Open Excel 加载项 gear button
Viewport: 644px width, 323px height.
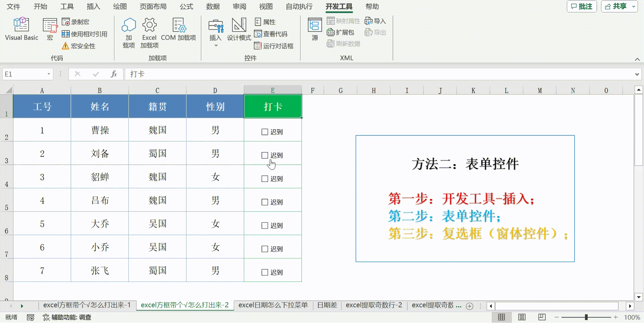149,33
